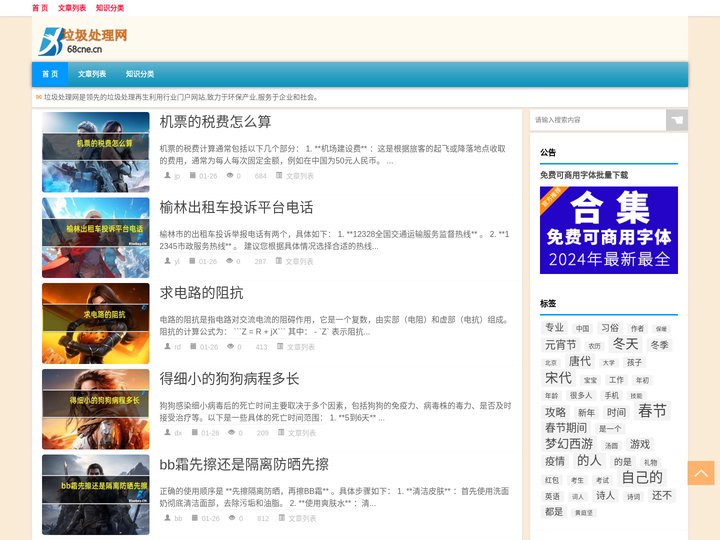Click thumbnail of bb霜先擦 article
The height and width of the screenshot is (540, 720).
(96, 495)
